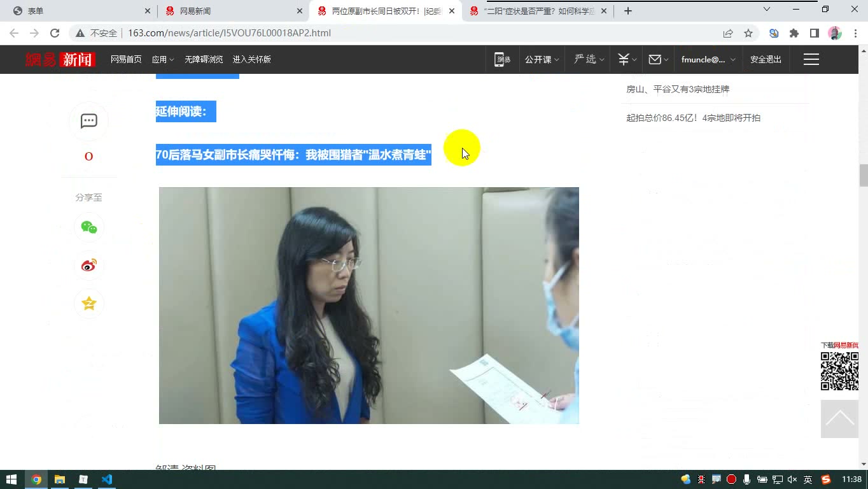Click the back-to-top arrow button
868x489 pixels.
pos(839,418)
